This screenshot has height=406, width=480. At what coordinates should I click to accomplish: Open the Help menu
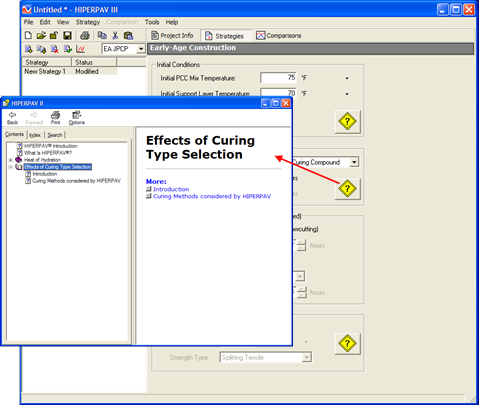pos(172,22)
